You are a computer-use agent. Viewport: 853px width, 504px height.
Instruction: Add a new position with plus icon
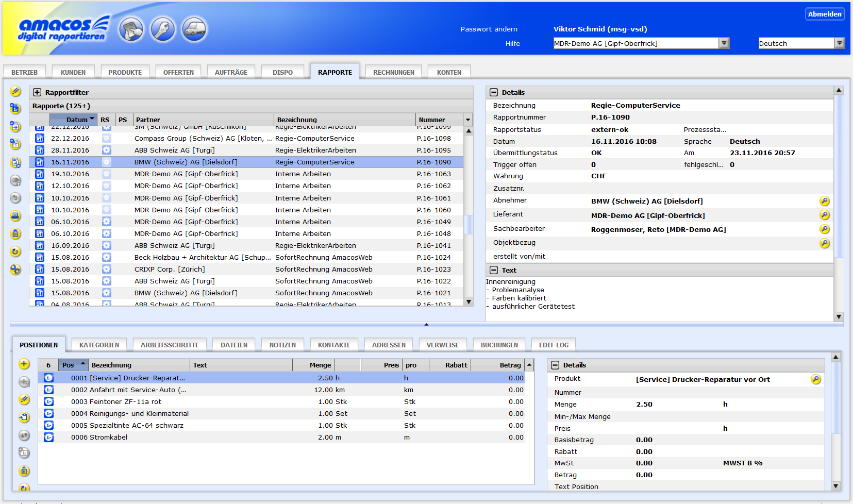coord(24,364)
